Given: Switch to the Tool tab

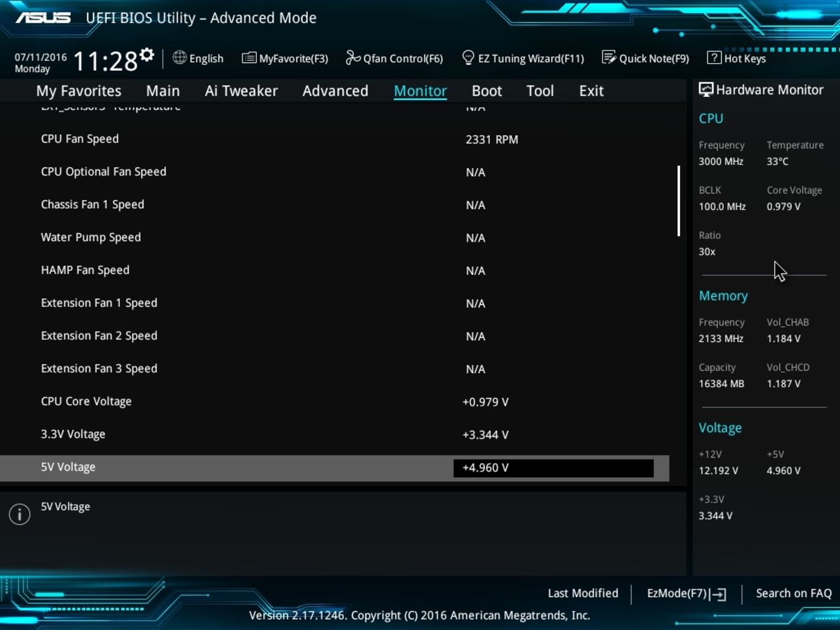Looking at the screenshot, I should tap(540, 91).
